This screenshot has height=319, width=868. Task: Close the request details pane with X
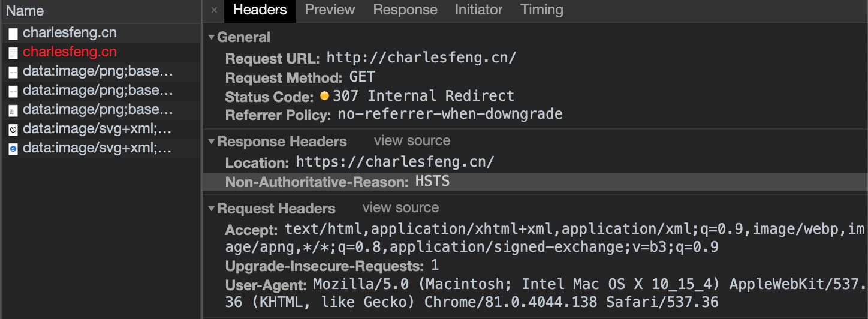click(214, 10)
